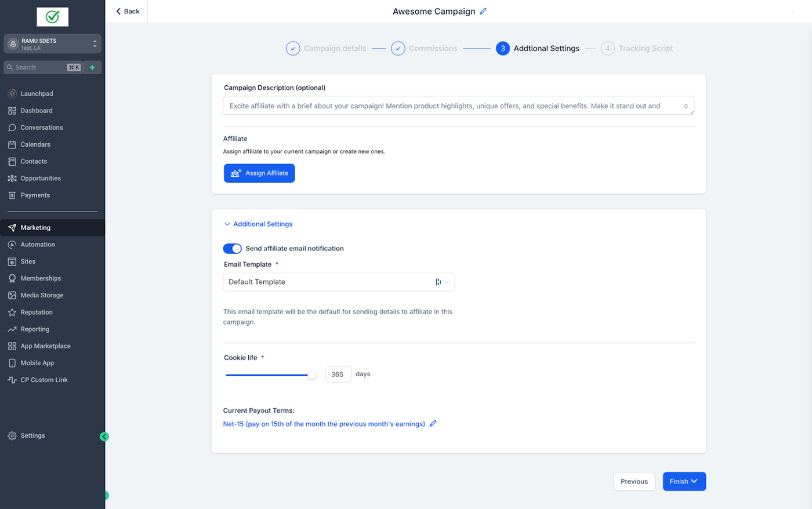Open the Email Template dropdown
Image resolution: width=812 pixels, height=509 pixels.
(339, 282)
